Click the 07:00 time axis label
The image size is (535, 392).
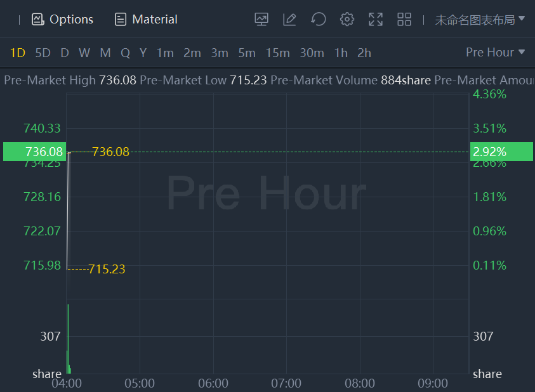pos(286,384)
